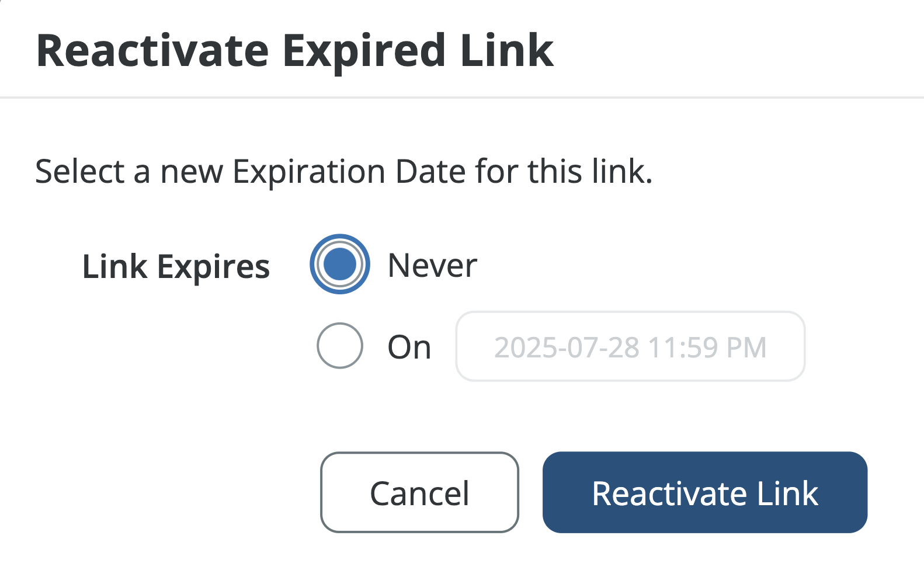The image size is (924, 584).
Task: Confirm reactivation with the dark blue button
Action: [704, 492]
